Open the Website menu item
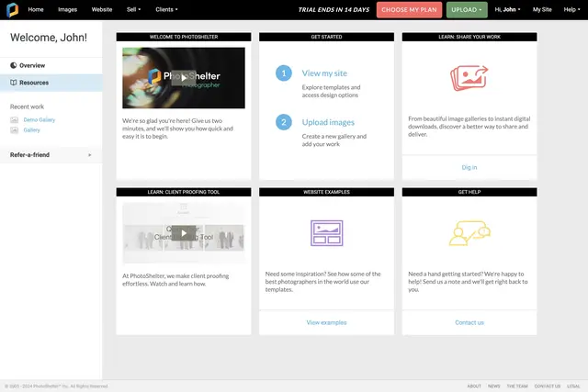Image resolution: width=588 pixels, height=392 pixels. [102, 10]
